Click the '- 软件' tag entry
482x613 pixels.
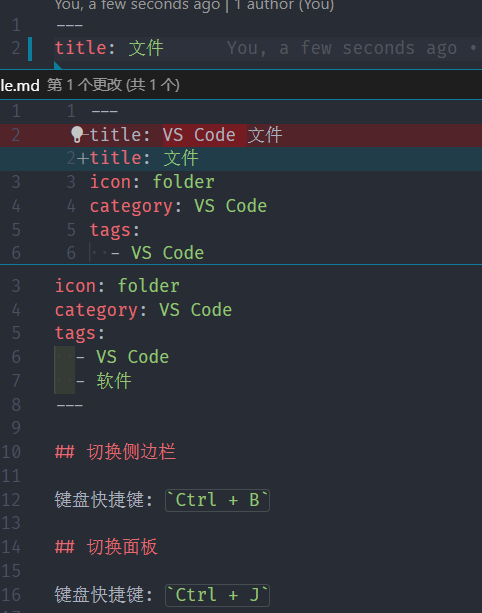[104, 381]
